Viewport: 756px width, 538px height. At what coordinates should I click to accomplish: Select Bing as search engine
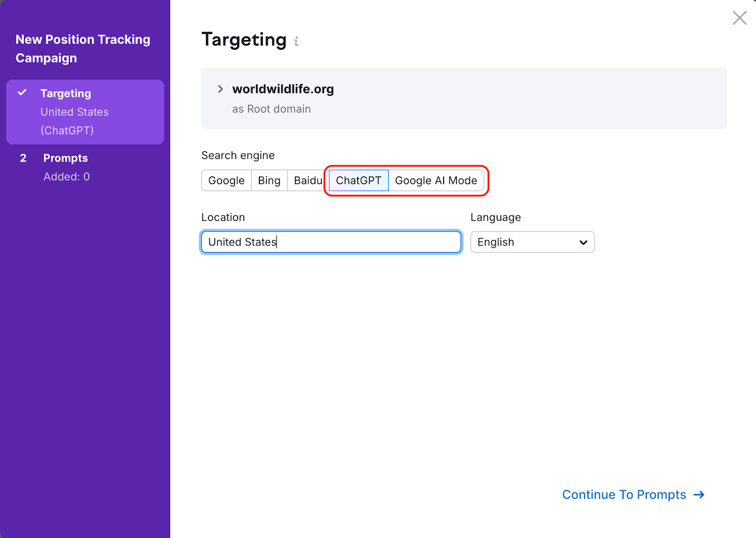(269, 181)
